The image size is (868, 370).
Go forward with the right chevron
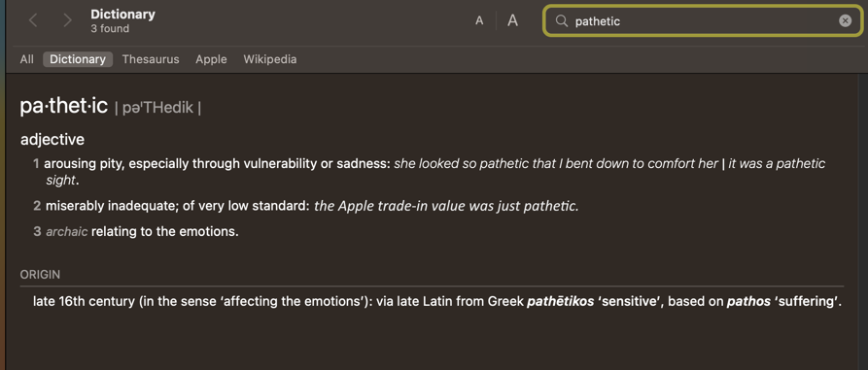coord(67,21)
